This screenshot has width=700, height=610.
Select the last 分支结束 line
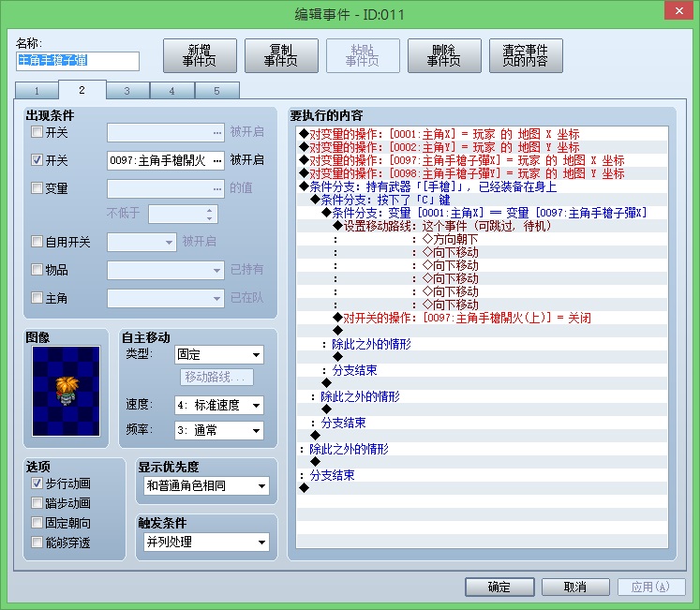[x=483, y=476]
